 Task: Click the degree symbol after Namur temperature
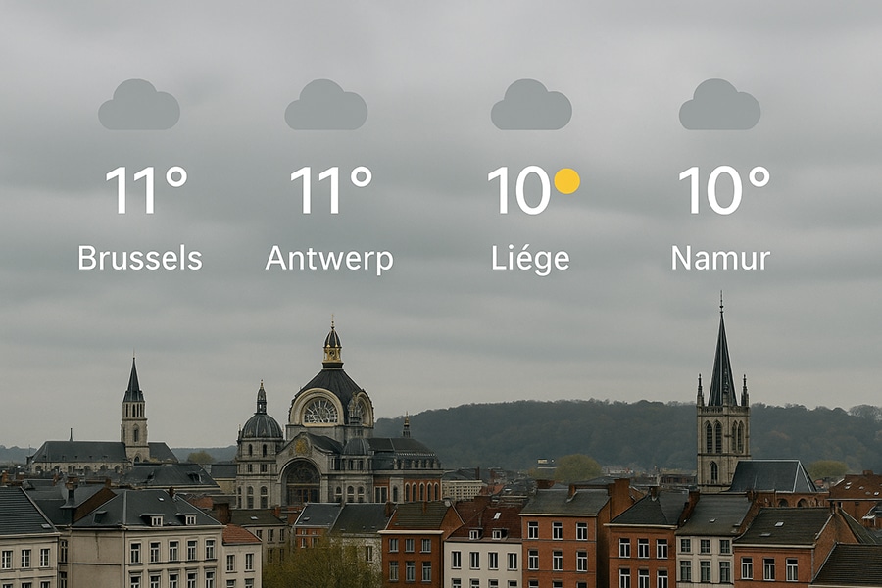coord(759,177)
